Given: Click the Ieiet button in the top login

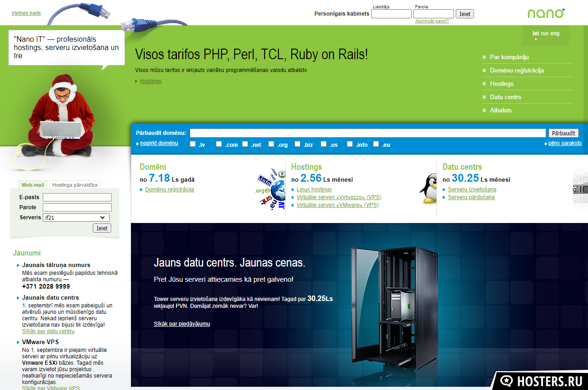Looking at the screenshot, I should click(465, 14).
